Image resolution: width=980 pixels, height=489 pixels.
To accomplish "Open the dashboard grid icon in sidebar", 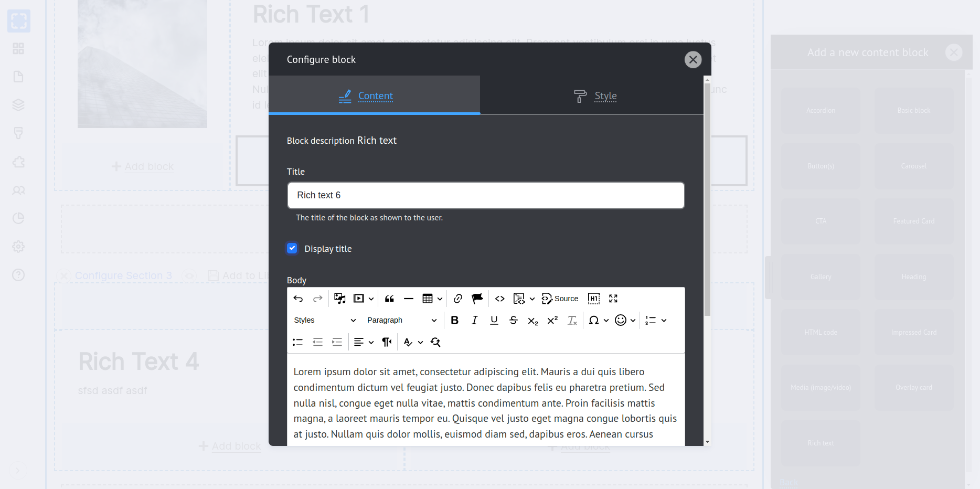I will (x=18, y=49).
